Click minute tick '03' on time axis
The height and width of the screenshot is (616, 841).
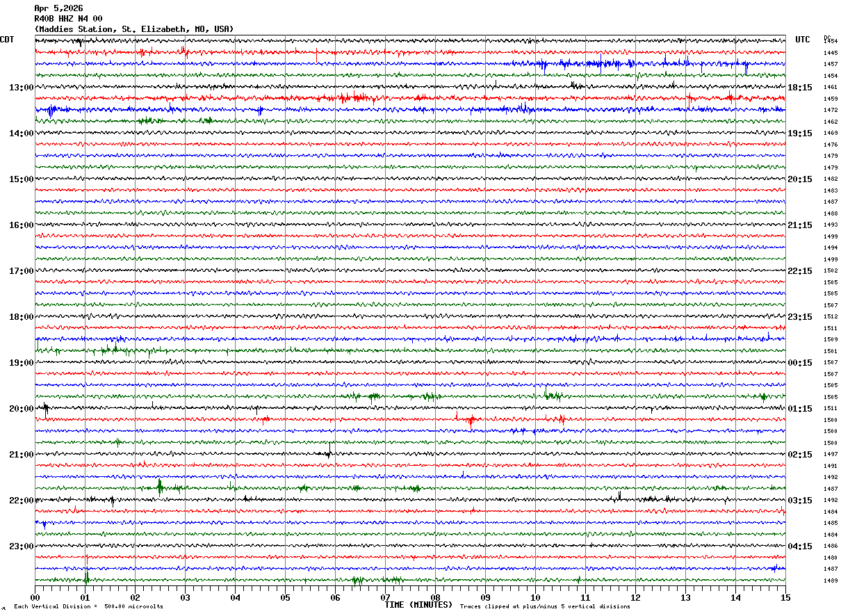point(185,597)
